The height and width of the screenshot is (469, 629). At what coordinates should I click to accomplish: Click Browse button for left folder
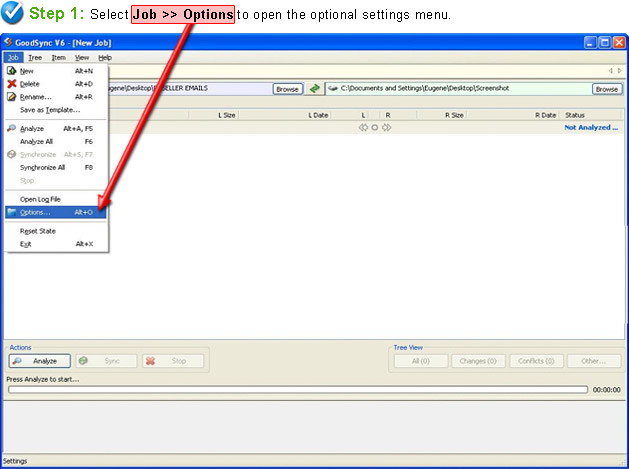point(287,89)
